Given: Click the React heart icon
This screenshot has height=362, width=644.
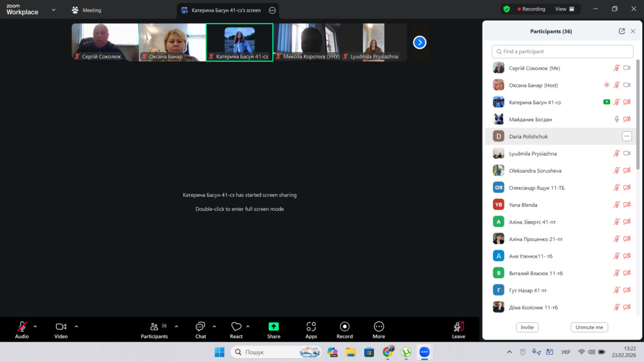Looking at the screenshot, I should [236, 327].
